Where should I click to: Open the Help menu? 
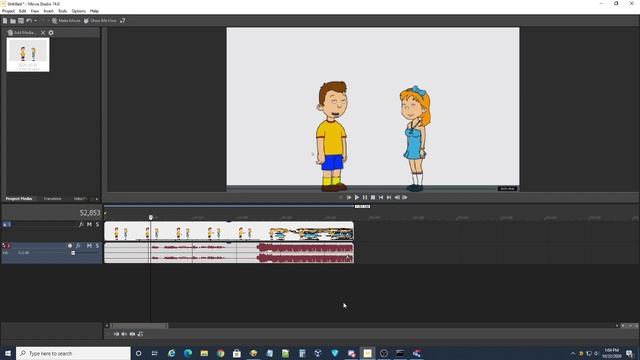click(94, 11)
